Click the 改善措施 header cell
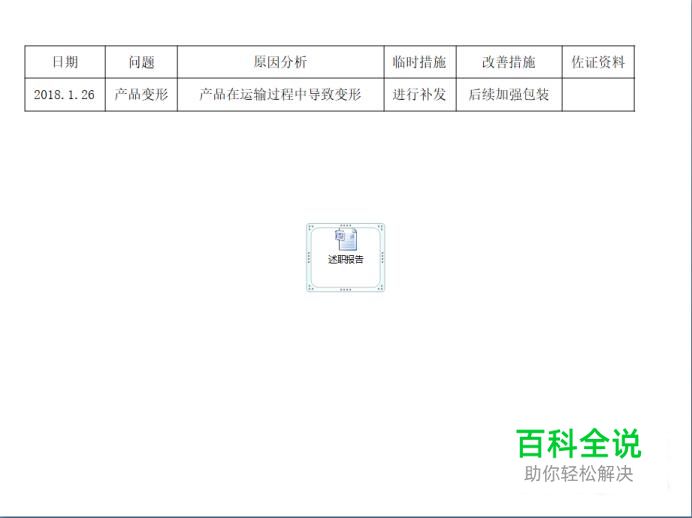 click(509, 62)
